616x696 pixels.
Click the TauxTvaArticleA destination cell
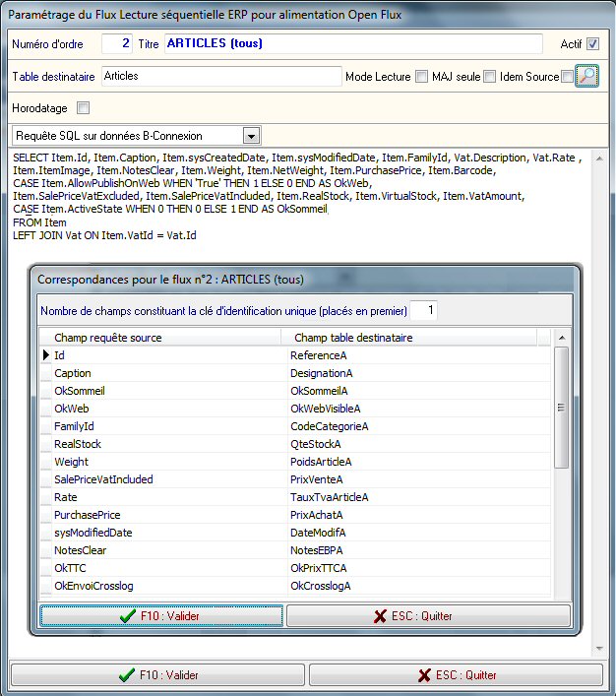(419, 497)
